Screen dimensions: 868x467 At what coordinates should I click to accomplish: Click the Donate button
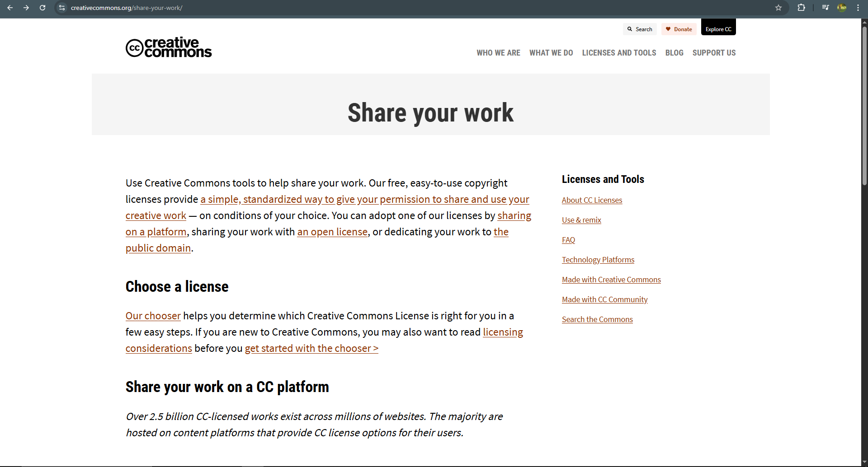(x=679, y=29)
